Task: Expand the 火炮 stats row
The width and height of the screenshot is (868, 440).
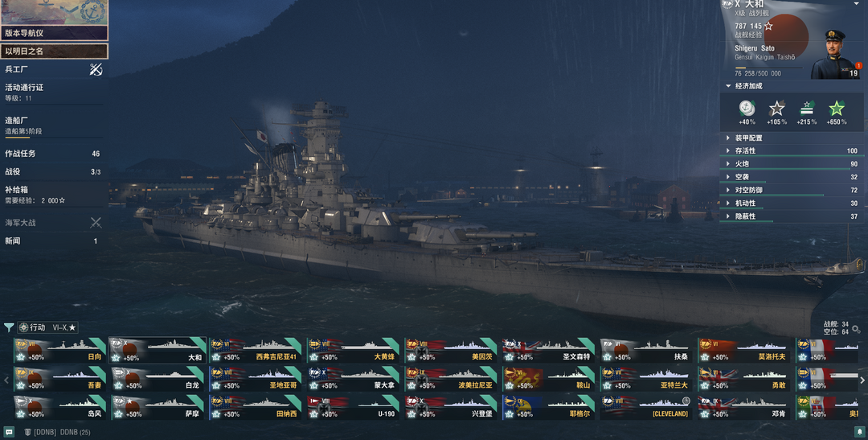Action: point(792,163)
